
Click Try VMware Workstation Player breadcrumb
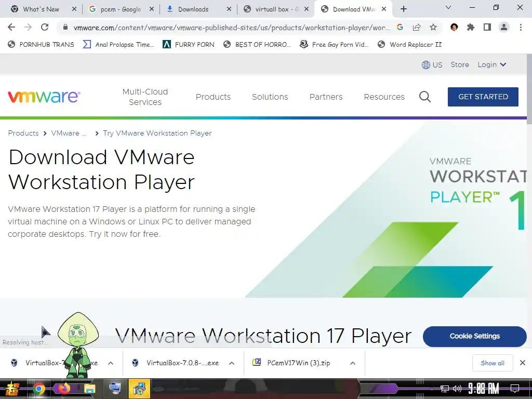click(157, 133)
